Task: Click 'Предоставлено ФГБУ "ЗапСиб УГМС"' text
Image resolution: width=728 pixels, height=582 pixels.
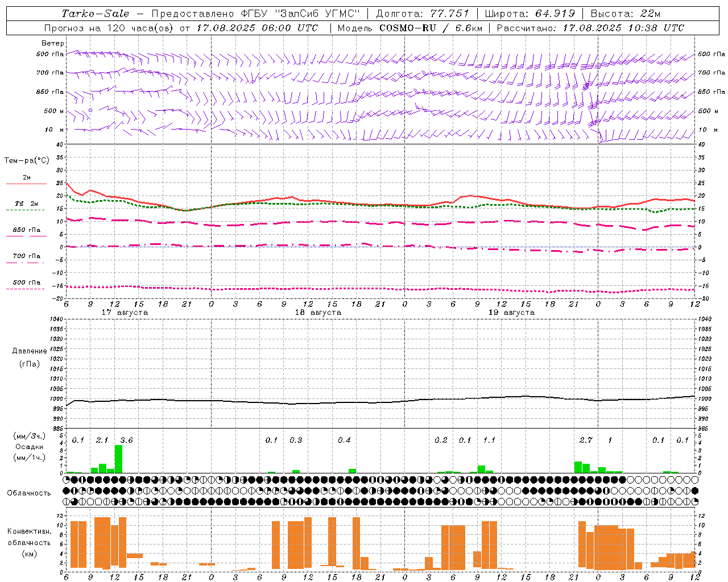Action: (x=256, y=14)
